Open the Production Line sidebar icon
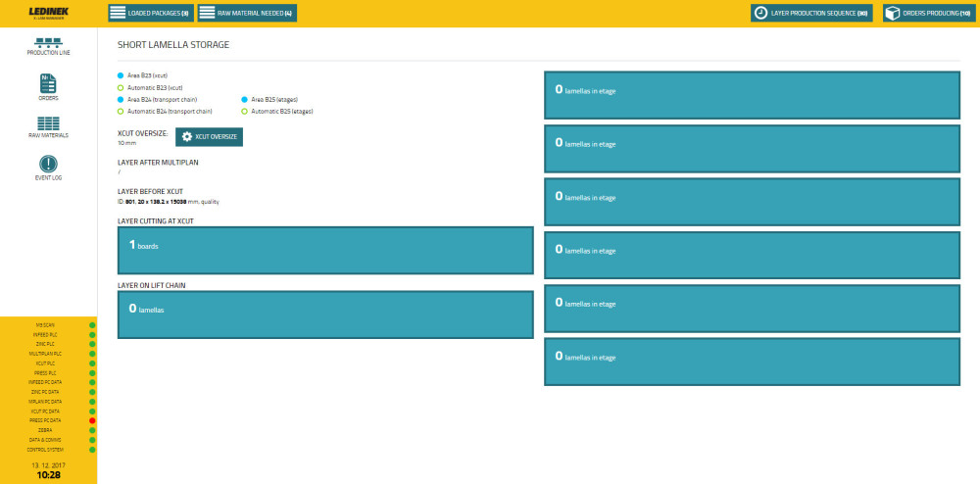The image size is (980, 484). pos(48,43)
